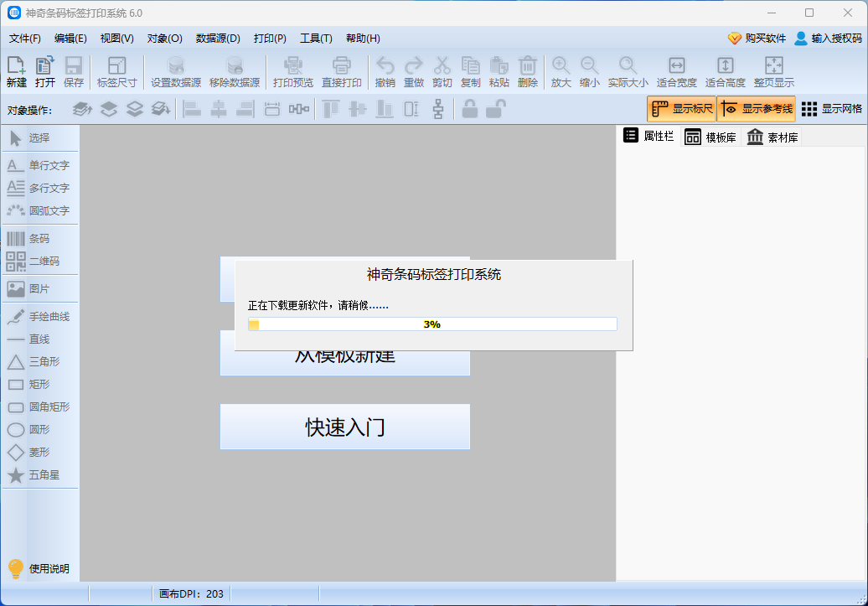
Task: Select the 圆角矩形 rounded rectangle tool
Action: click(x=40, y=407)
